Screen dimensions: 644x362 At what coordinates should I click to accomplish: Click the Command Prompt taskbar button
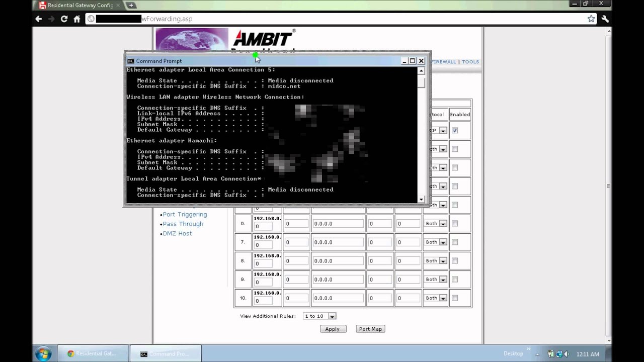(166, 353)
